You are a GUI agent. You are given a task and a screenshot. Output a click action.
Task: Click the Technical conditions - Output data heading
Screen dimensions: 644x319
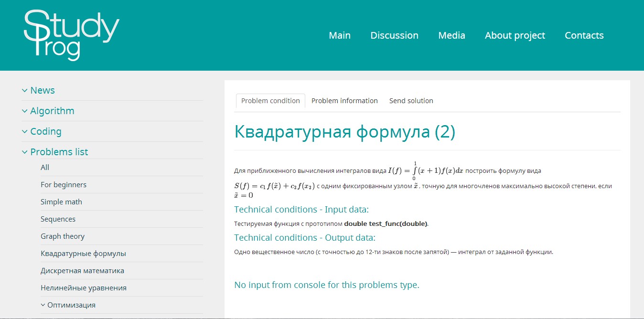[305, 237]
